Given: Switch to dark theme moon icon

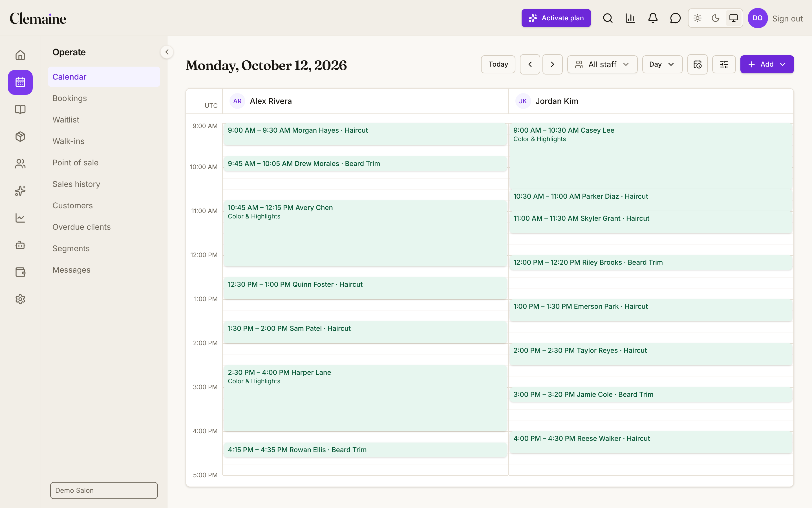Looking at the screenshot, I should 715,18.
